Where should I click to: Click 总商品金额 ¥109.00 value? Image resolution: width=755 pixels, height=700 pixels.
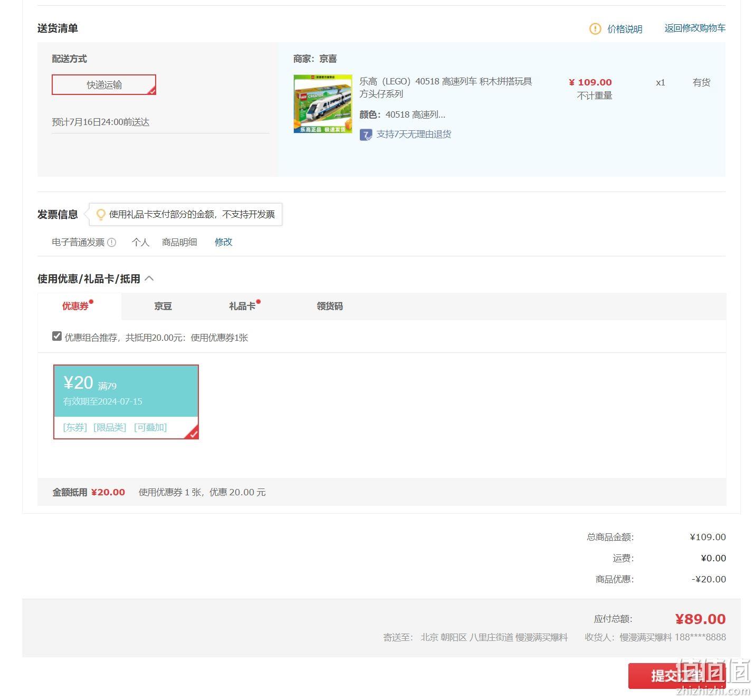click(x=708, y=537)
